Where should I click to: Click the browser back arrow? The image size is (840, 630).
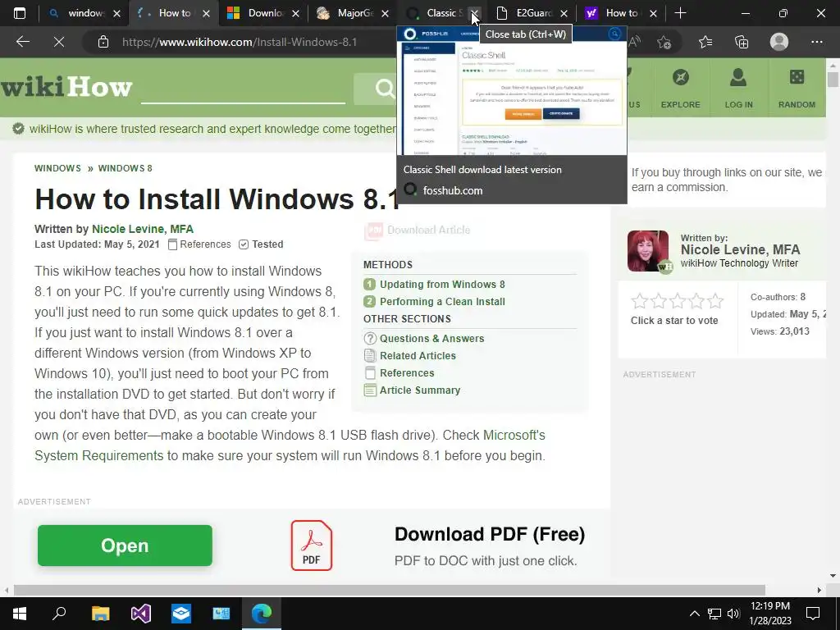click(22, 42)
